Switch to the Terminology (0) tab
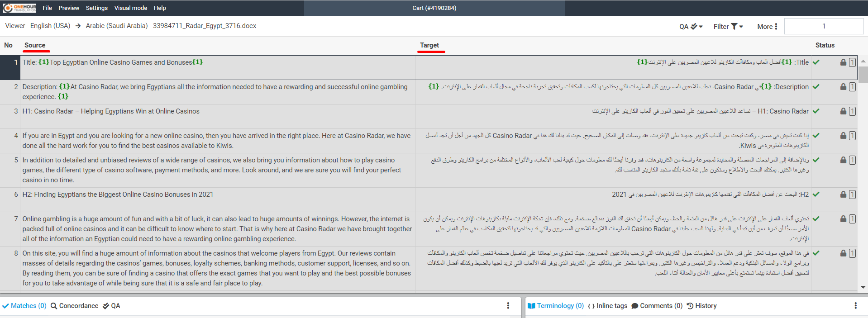This screenshot has height=318, width=868. coord(556,306)
